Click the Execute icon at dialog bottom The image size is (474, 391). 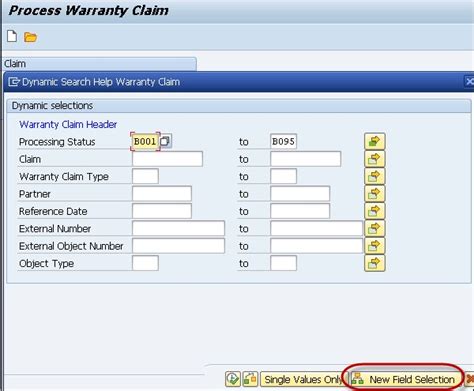233,379
